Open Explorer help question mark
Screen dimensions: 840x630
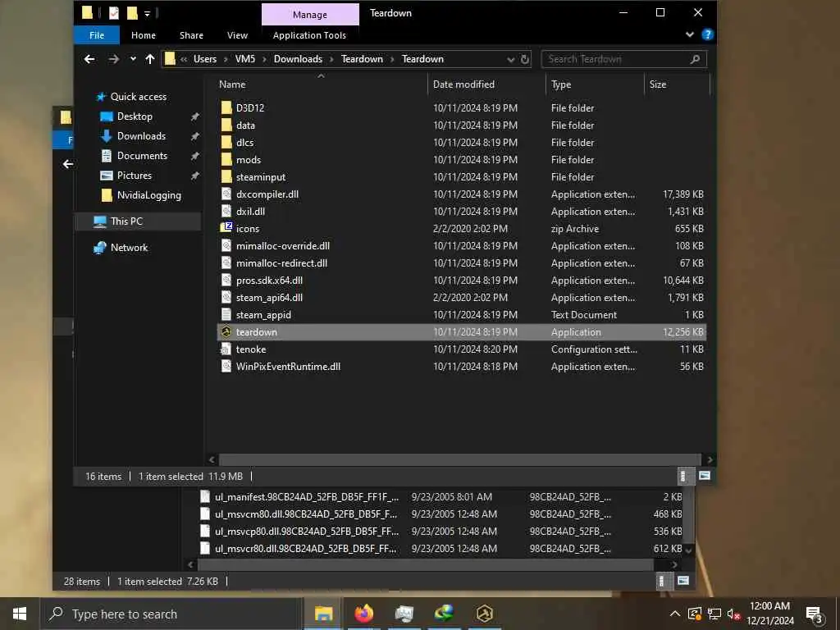coord(708,34)
